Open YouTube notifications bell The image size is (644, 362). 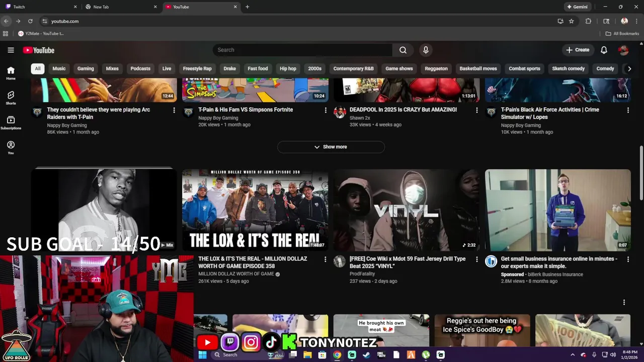coord(604,50)
